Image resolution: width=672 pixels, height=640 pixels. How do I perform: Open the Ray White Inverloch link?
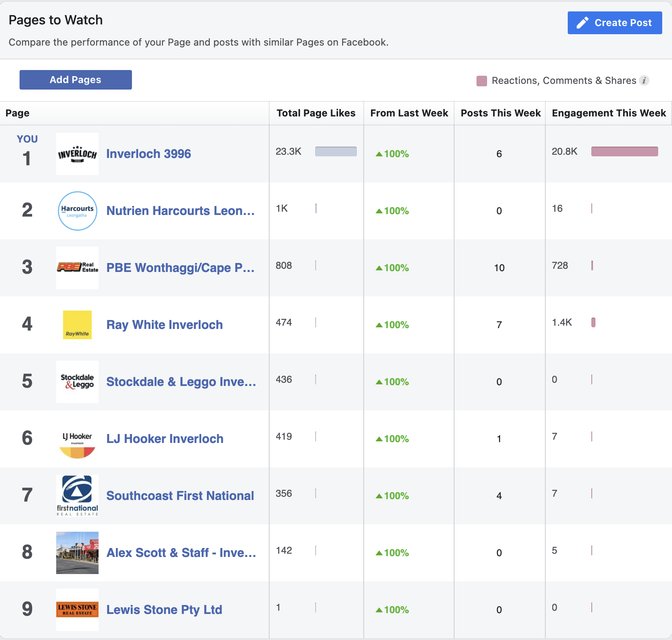click(165, 325)
